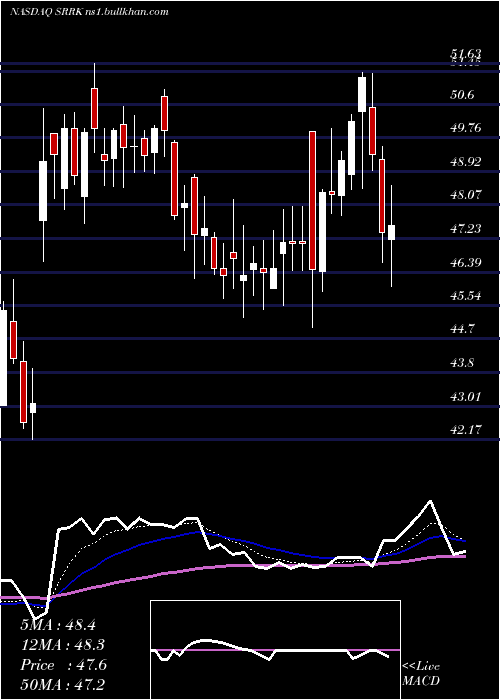
Task: Click the 48.92 price axis label
Action: 465,161
